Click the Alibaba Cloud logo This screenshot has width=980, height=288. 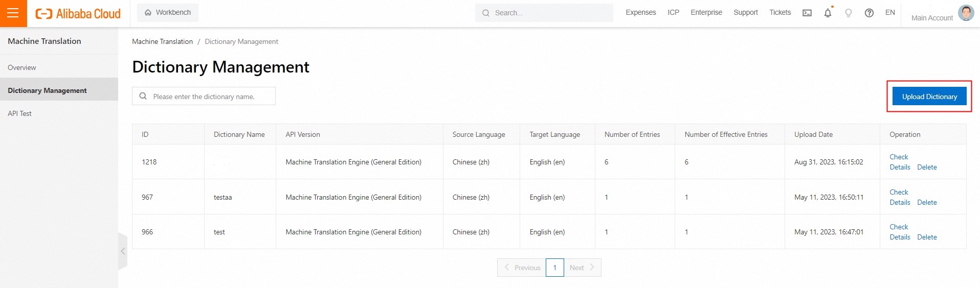coord(78,14)
